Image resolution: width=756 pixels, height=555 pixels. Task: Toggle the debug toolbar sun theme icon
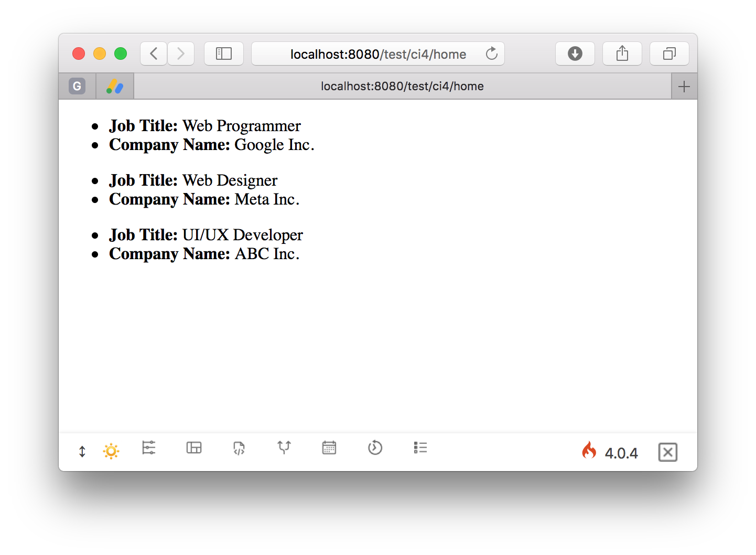(x=111, y=451)
